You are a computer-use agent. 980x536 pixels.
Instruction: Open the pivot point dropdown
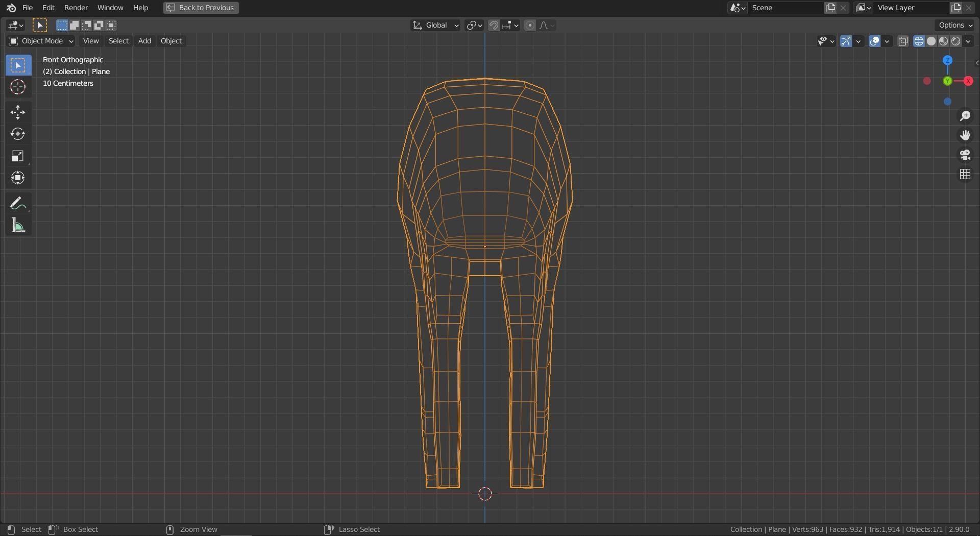(x=474, y=25)
